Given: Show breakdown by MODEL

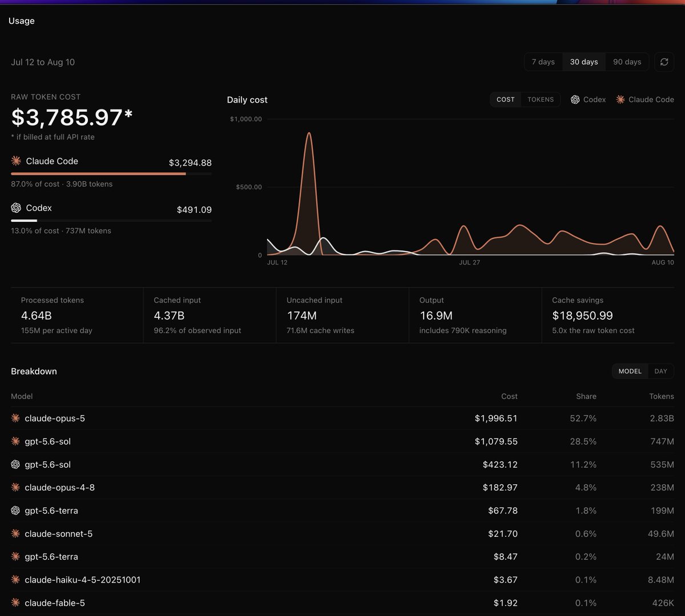Looking at the screenshot, I should pos(630,371).
